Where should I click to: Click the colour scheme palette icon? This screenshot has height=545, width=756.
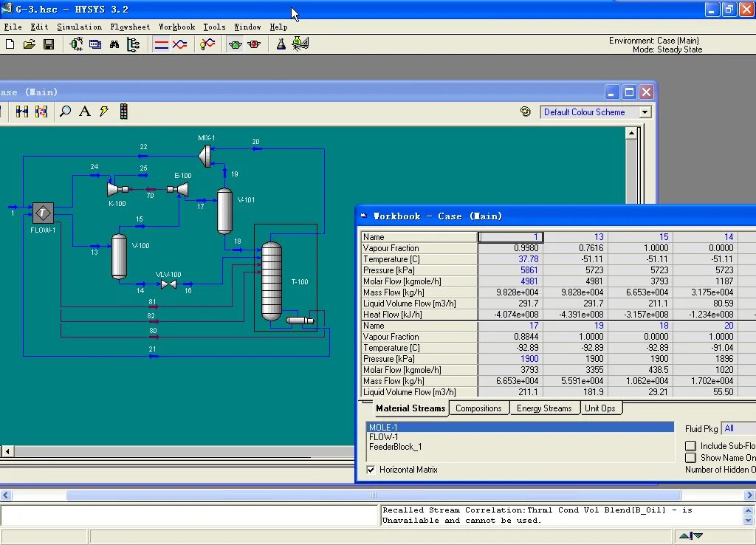[x=526, y=112]
